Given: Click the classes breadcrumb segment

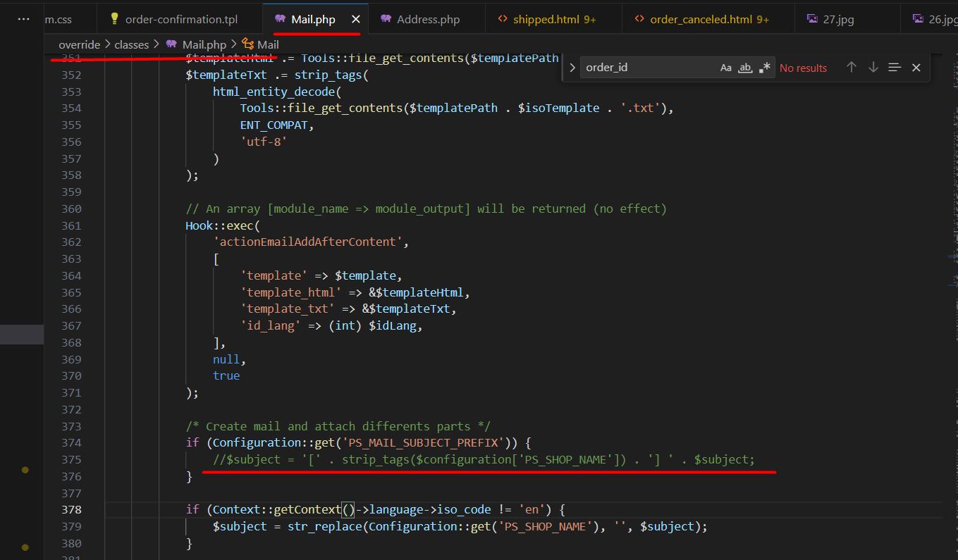Looking at the screenshot, I should (131, 44).
